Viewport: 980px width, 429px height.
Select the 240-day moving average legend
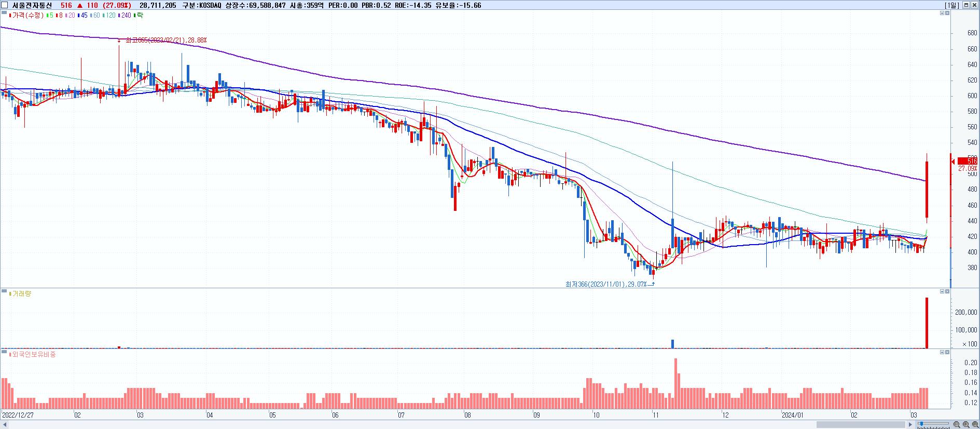coord(125,15)
